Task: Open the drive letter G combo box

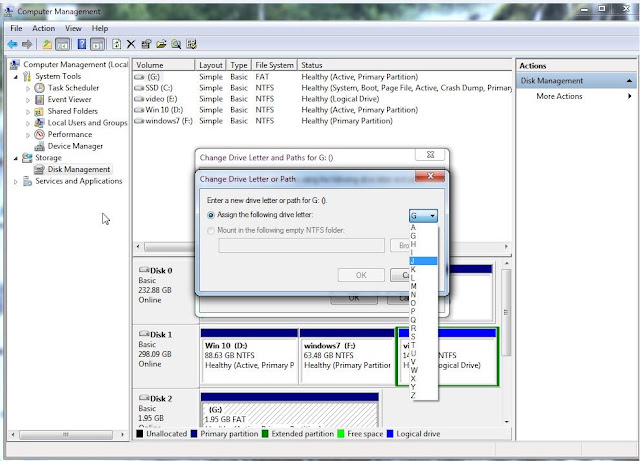Action: [423, 216]
